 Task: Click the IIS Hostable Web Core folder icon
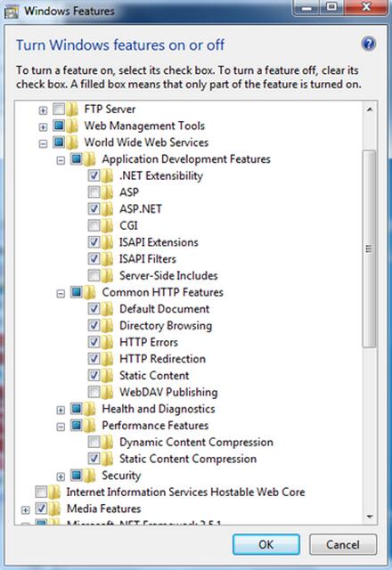click(54, 492)
